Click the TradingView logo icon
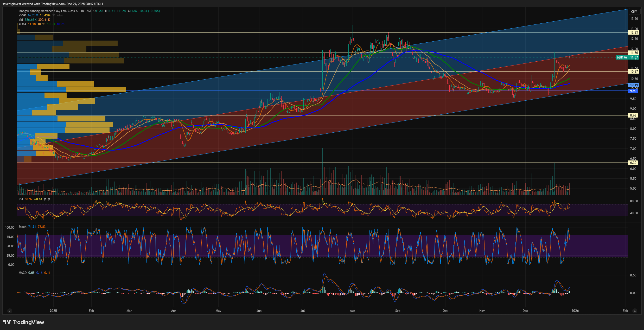The width and height of the screenshot is (644, 330). point(7,322)
